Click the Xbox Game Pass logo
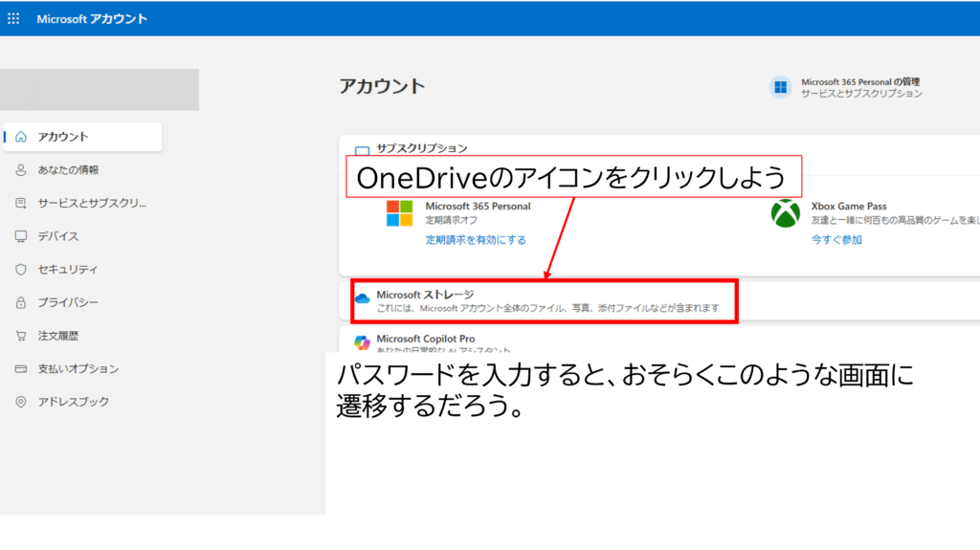 tap(786, 213)
